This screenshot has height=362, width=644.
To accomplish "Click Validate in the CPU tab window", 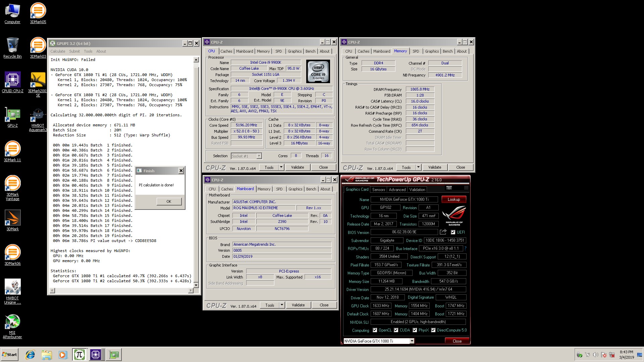I will pyautogui.click(x=297, y=167).
